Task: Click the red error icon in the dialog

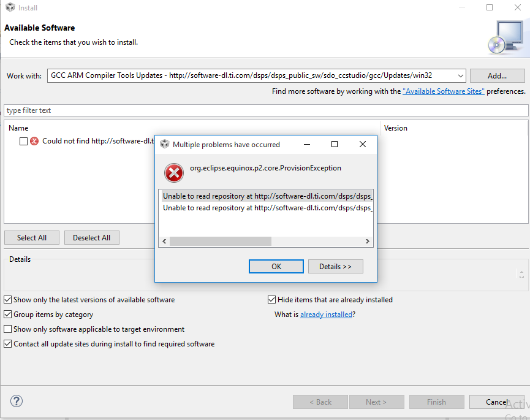Action: 175,173
